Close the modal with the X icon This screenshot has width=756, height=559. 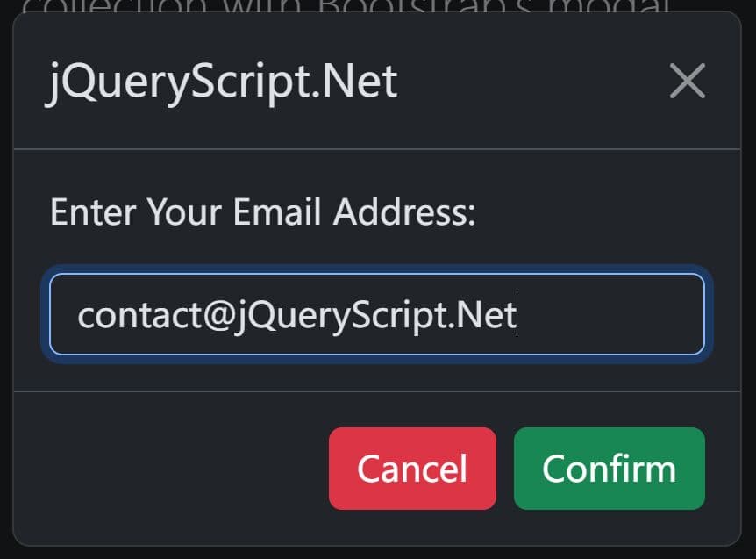click(x=687, y=81)
